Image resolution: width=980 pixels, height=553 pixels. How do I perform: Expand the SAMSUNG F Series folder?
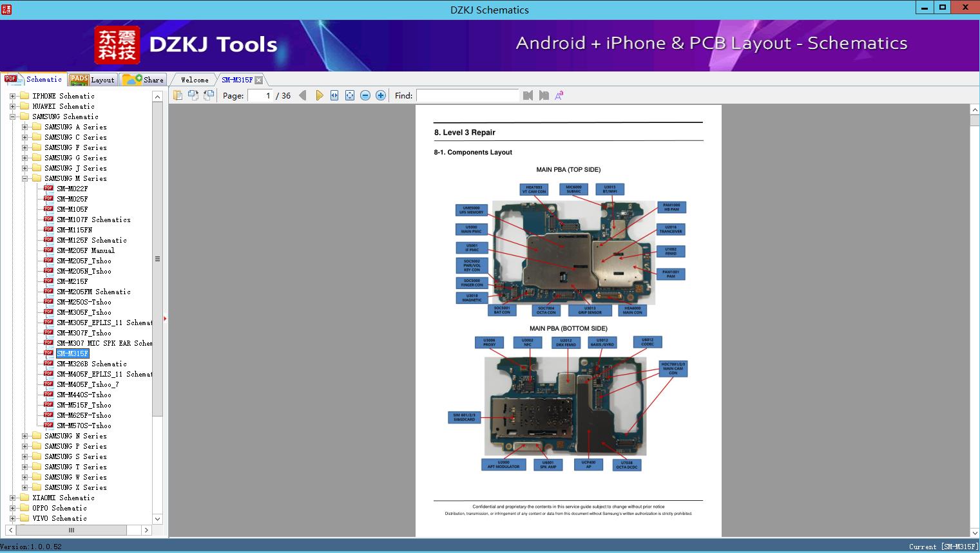pyautogui.click(x=24, y=147)
